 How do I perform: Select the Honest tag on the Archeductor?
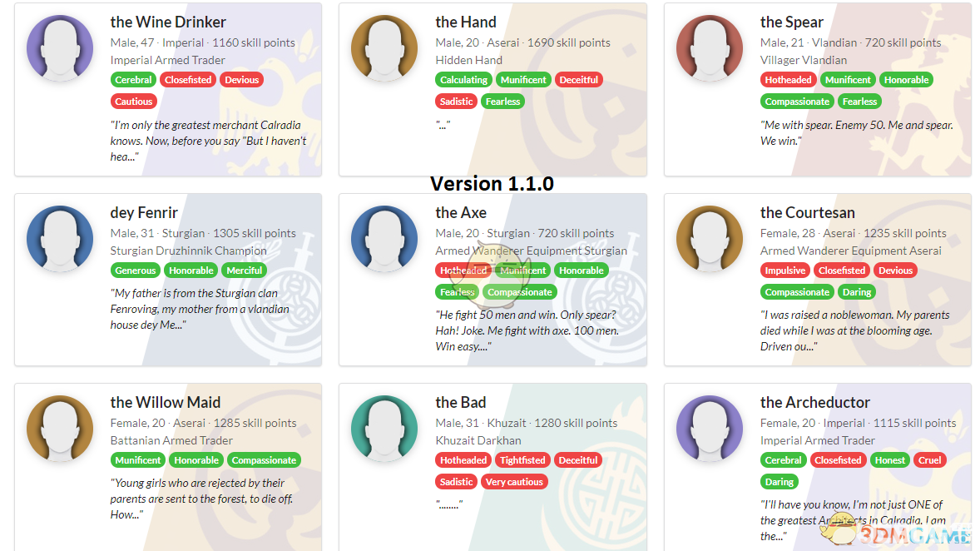point(889,460)
